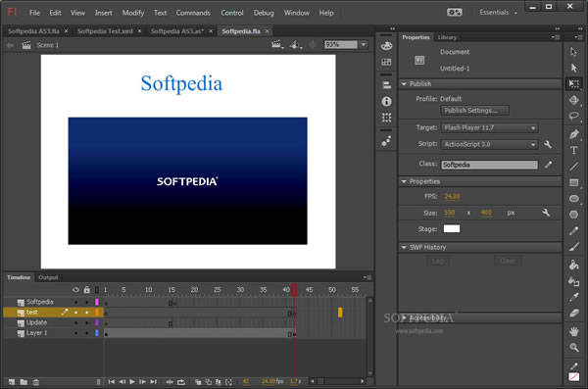The width and height of the screenshot is (588, 389).
Task: Select the Pen tool
Action: click(573, 134)
